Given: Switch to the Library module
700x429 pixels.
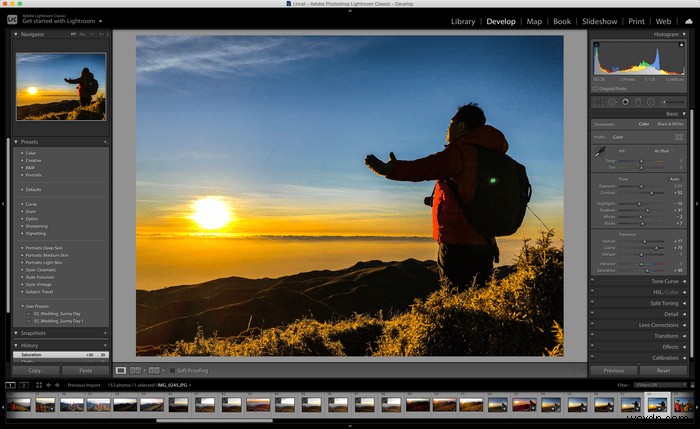Looking at the screenshot, I should tap(462, 21).
